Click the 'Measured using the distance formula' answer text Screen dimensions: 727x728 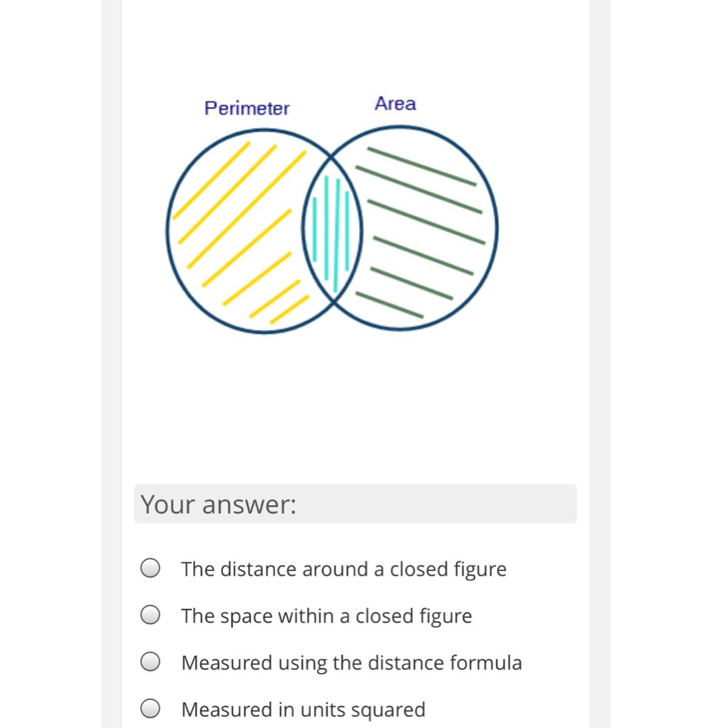point(351,662)
